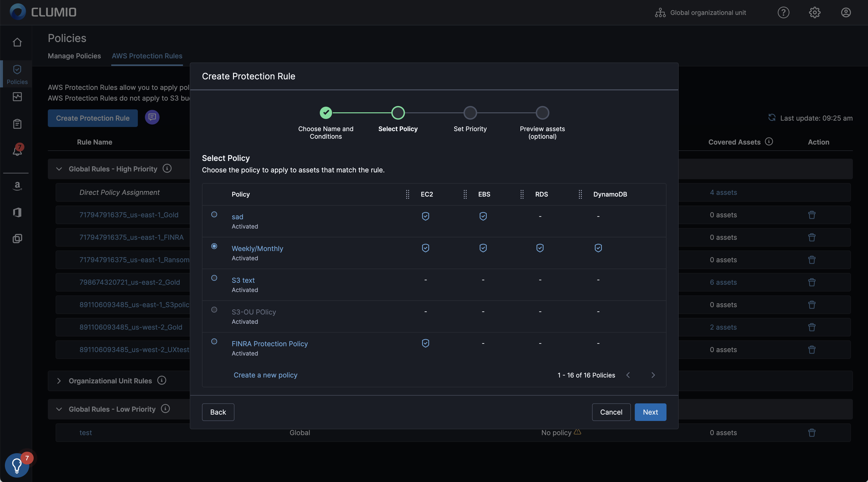Screen dimensions: 868x482
Task: Open the activity monitor sidebar icon
Action: coord(17,97)
